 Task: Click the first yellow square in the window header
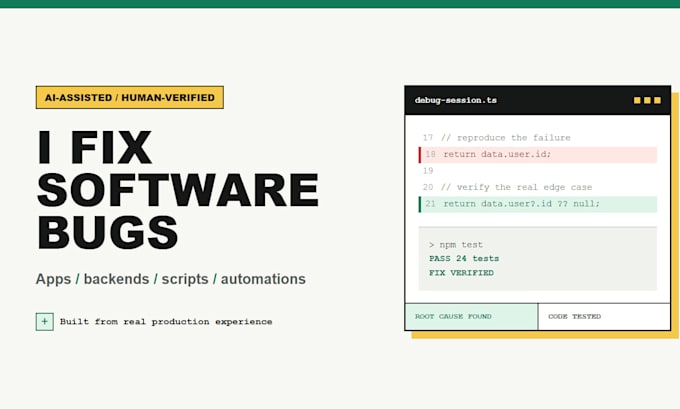(637, 100)
